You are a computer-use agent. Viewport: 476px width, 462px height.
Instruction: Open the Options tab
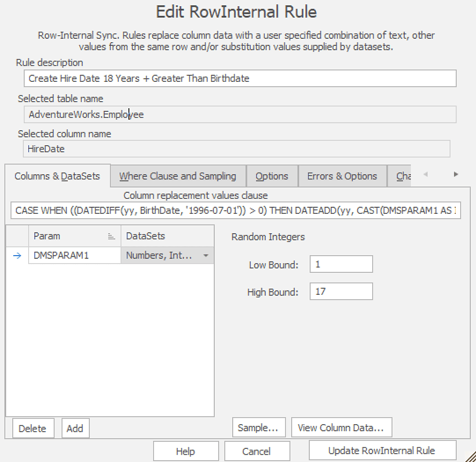(272, 176)
